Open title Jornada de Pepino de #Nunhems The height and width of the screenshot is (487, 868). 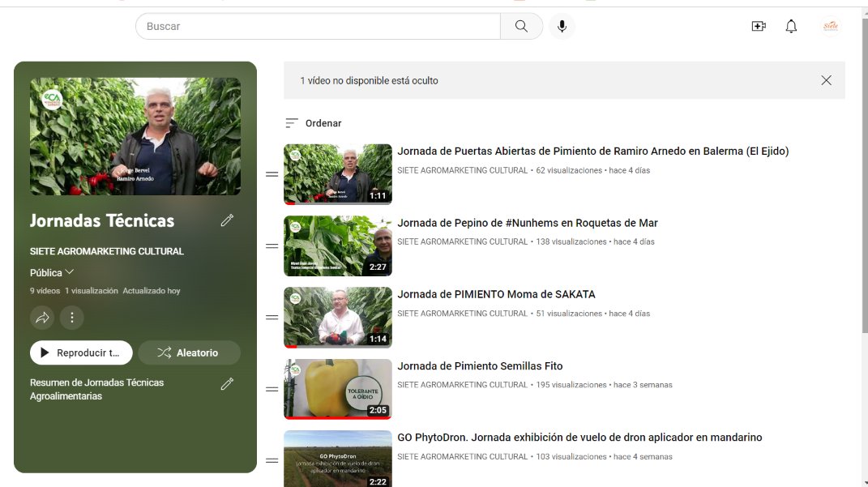coord(528,223)
